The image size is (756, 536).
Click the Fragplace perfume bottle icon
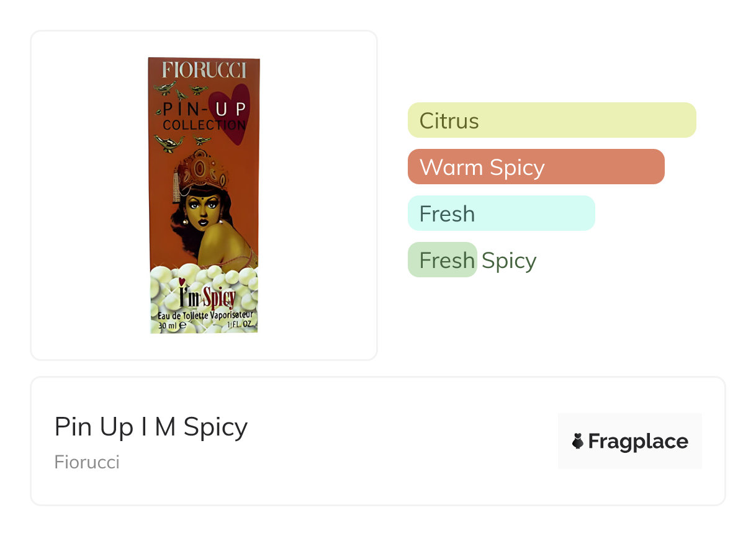click(577, 441)
